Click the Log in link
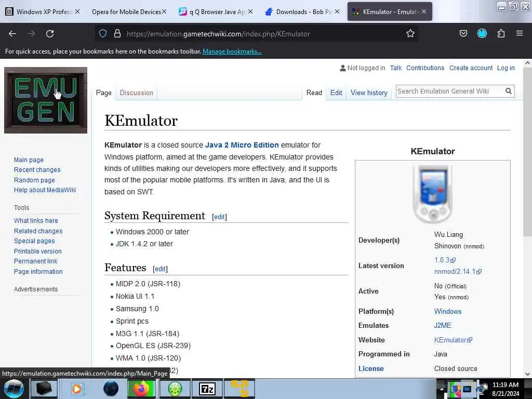The height and width of the screenshot is (399, 532). 506,68
